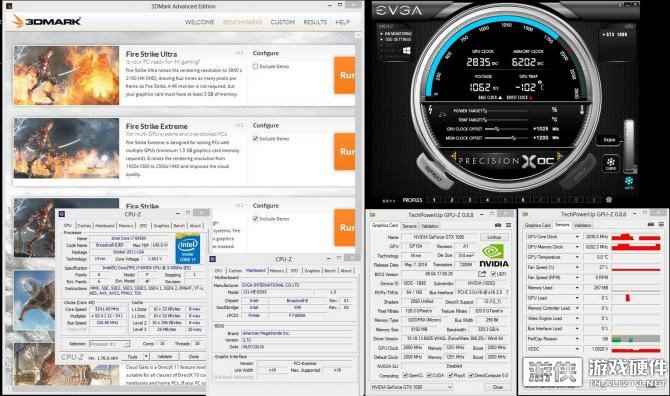
Task: Toggle Include Demo for Fire Strike
Action: [x=256, y=219]
